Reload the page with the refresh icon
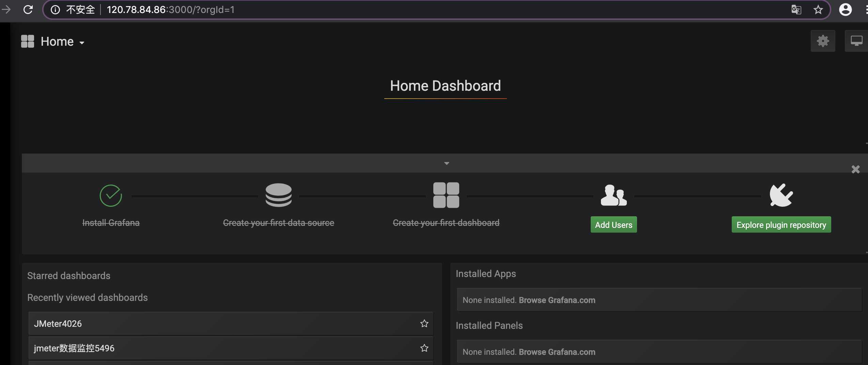The height and width of the screenshot is (365, 868). click(x=28, y=10)
